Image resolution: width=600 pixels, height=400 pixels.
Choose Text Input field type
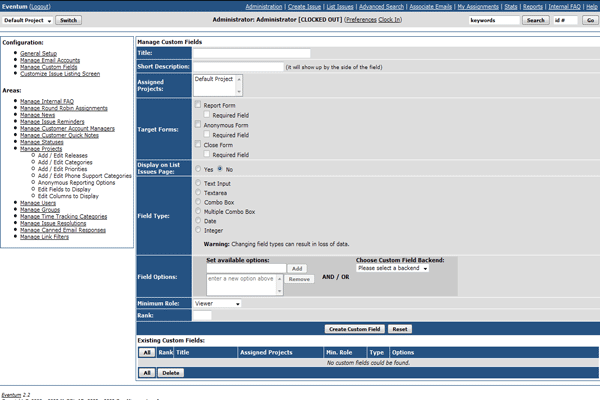coord(198,183)
